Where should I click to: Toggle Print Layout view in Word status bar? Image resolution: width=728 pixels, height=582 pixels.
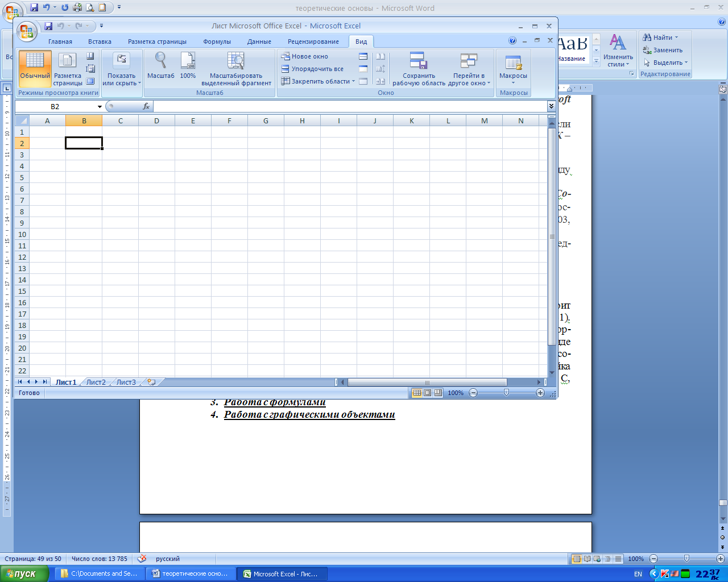(577, 559)
